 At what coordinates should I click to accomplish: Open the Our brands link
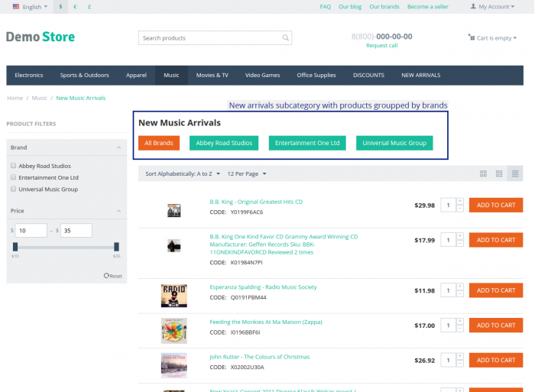[x=384, y=6]
